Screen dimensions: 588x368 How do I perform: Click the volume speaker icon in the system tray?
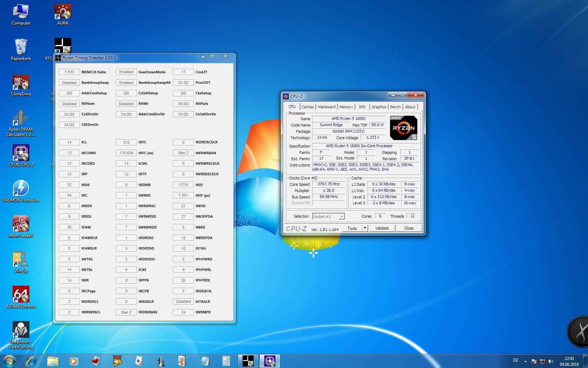click(x=551, y=361)
